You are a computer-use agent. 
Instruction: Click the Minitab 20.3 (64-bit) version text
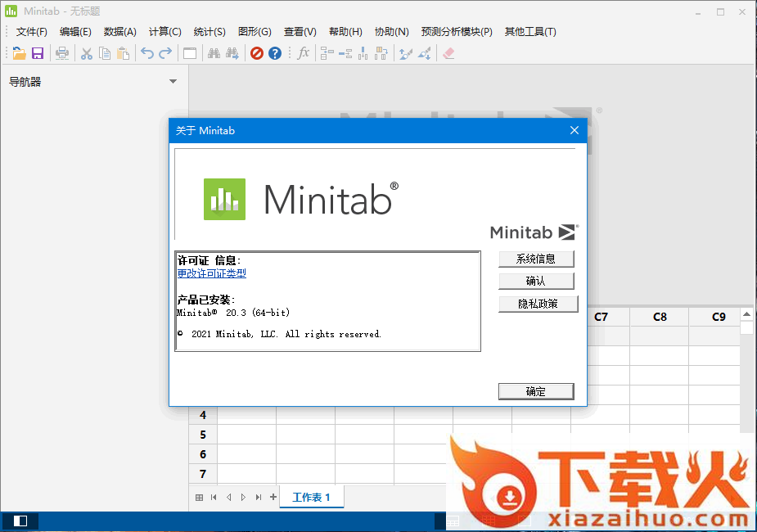click(233, 313)
